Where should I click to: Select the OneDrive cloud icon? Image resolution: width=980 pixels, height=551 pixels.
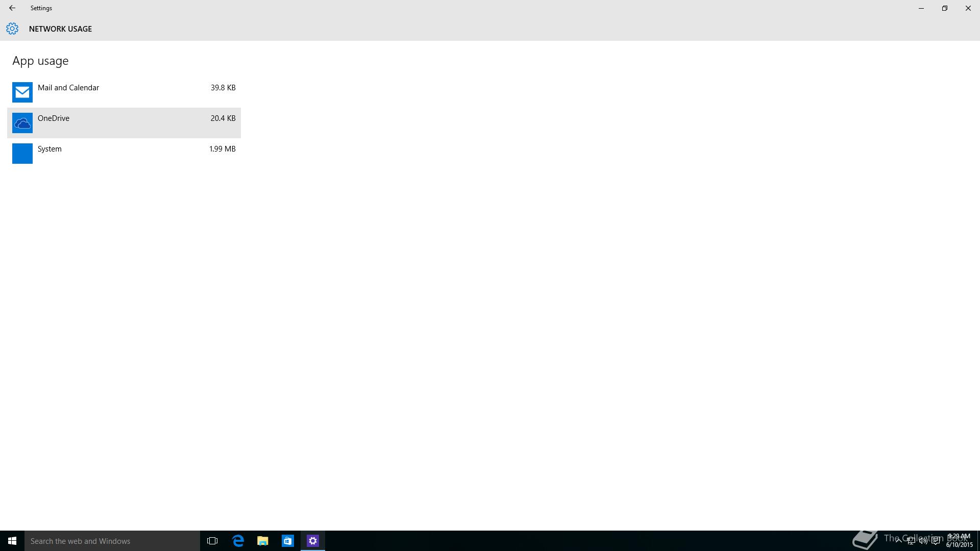(x=22, y=123)
